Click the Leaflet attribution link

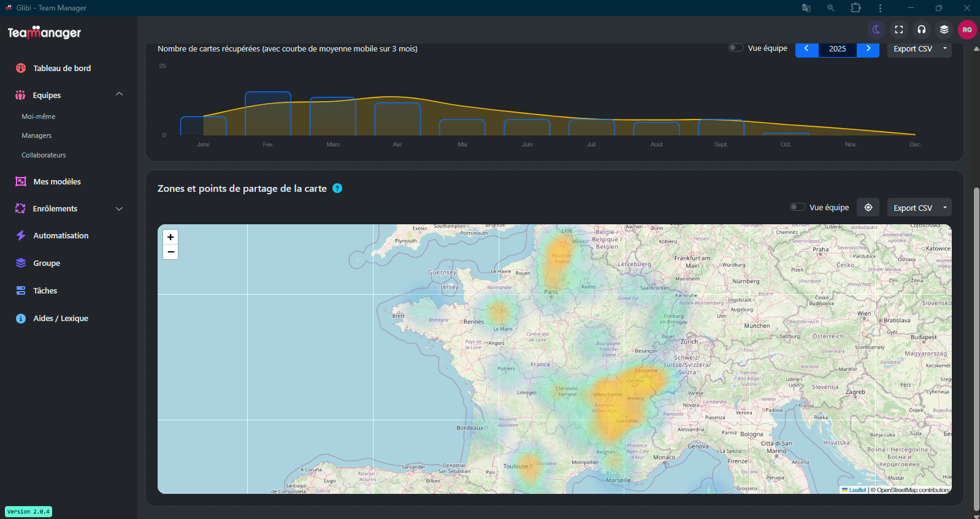[x=857, y=490]
